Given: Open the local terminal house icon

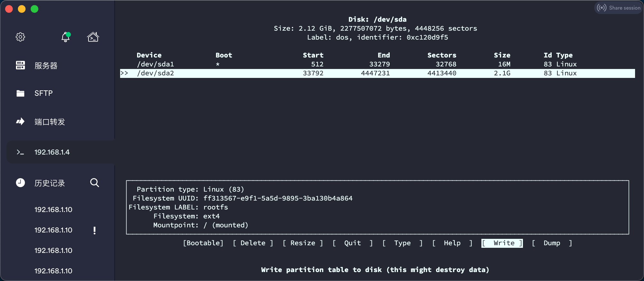Looking at the screenshot, I should [x=93, y=37].
